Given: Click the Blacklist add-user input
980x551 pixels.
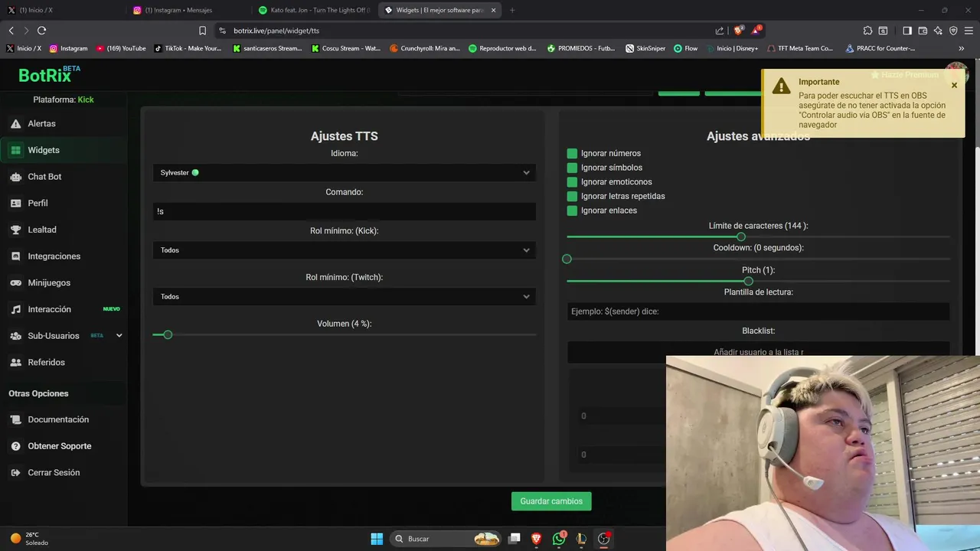Looking at the screenshot, I should click(x=758, y=352).
